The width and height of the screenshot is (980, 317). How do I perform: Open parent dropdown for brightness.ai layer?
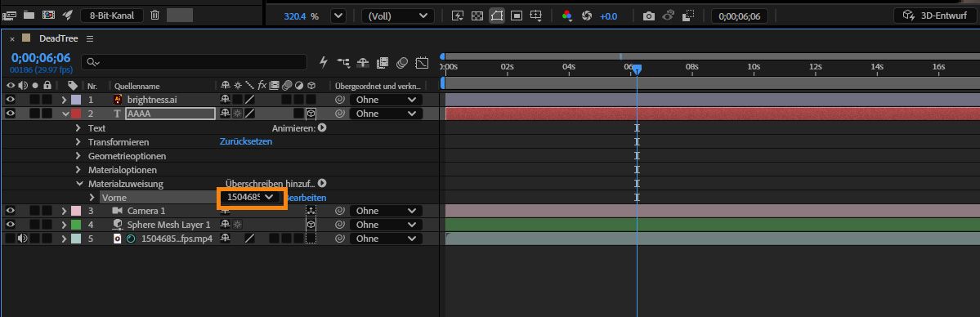386,100
